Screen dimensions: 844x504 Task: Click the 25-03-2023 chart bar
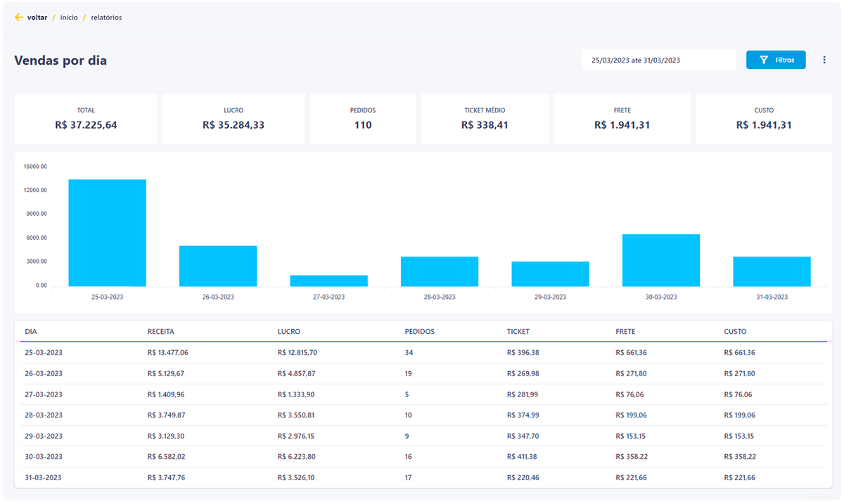click(107, 233)
